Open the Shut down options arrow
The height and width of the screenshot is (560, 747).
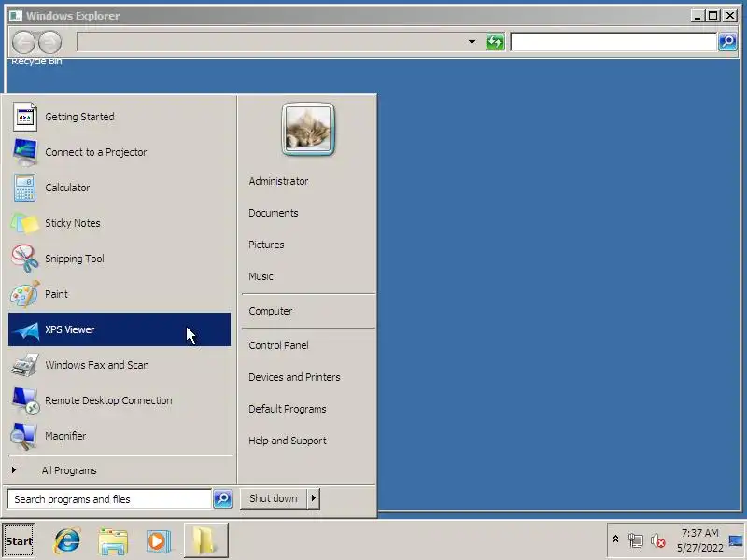tap(314, 498)
